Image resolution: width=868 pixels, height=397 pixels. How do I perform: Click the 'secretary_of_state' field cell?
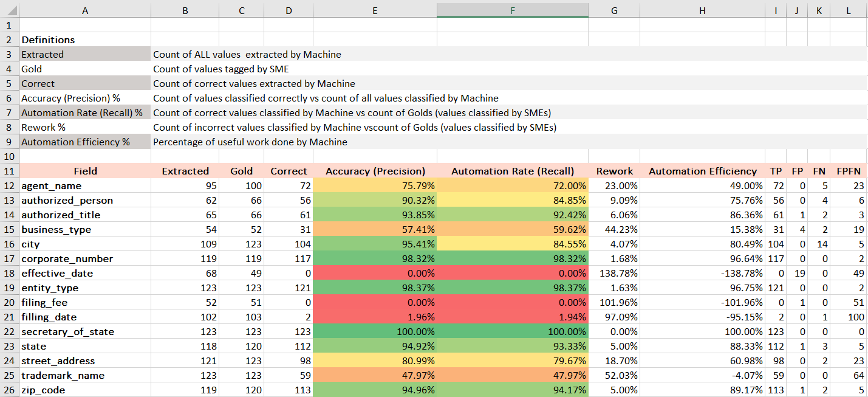click(x=85, y=331)
